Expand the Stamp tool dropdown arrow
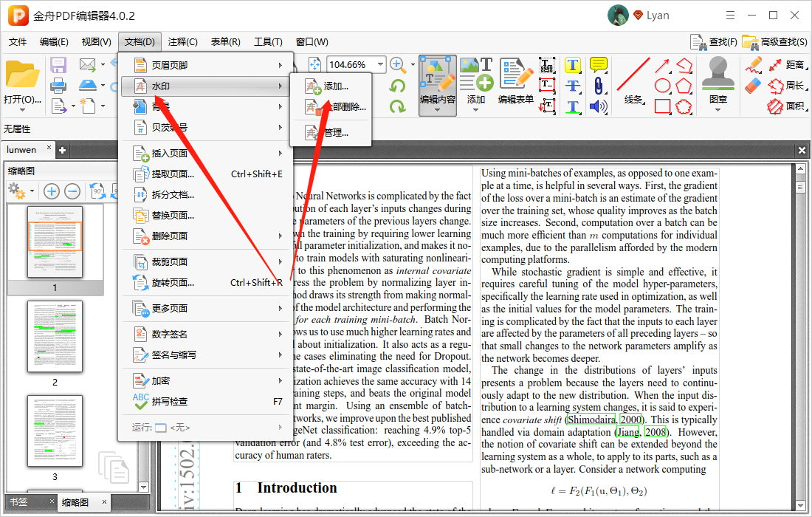This screenshot has height=517, width=812. tap(718, 109)
